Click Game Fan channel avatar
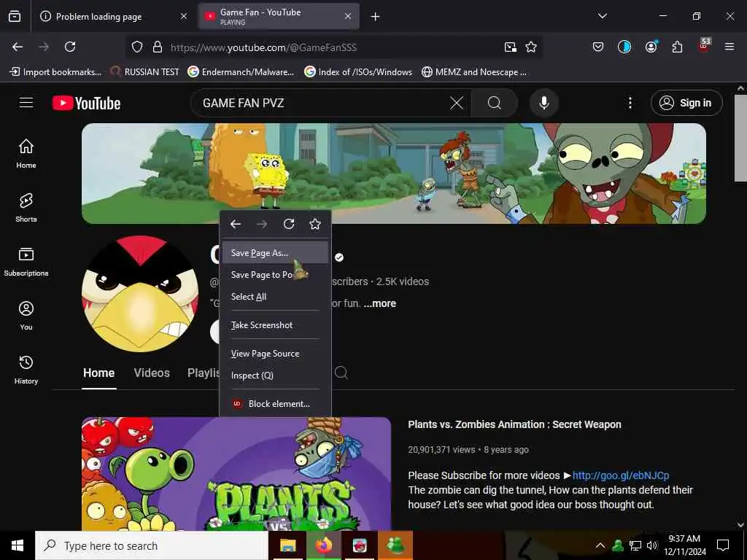 click(140, 294)
